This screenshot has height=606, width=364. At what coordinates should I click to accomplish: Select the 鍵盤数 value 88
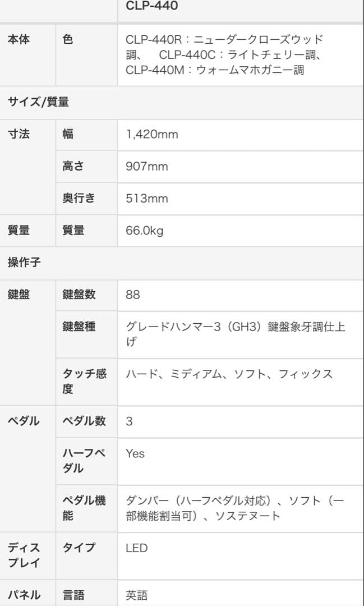[x=133, y=295]
